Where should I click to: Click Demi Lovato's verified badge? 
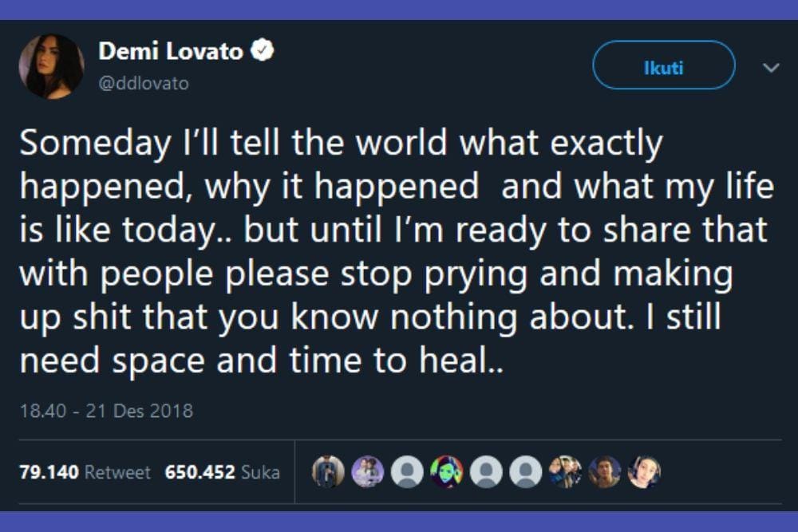(x=261, y=49)
